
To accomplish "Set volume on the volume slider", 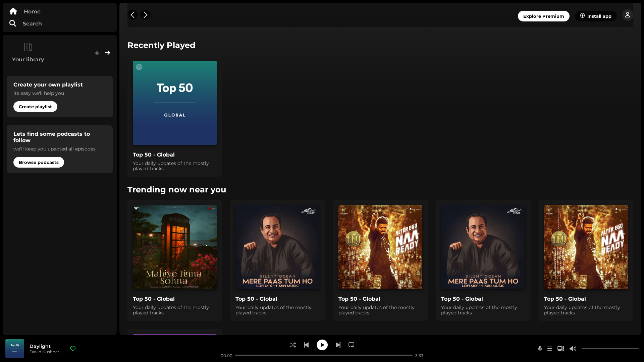I will pos(610,349).
